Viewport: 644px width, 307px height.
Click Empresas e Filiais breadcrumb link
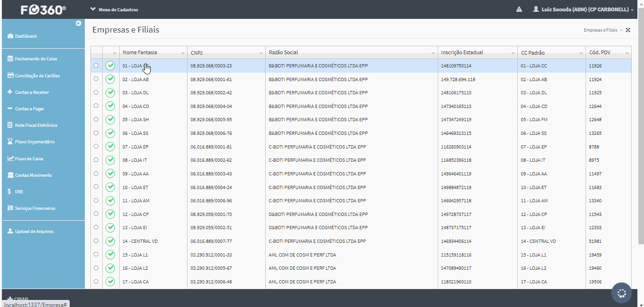click(600, 30)
